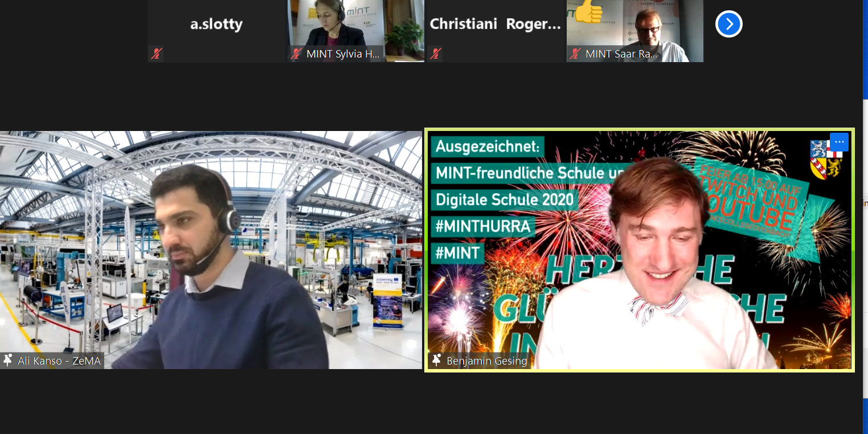This screenshot has width=868, height=434.
Task: Show next participants with the blue arrow
Action: click(x=728, y=24)
